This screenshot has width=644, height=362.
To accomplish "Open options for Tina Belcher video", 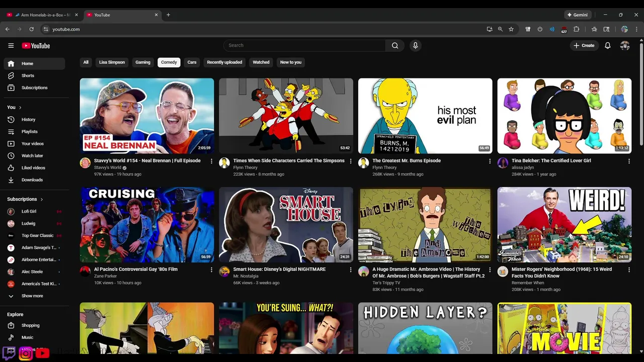I will [629, 161].
